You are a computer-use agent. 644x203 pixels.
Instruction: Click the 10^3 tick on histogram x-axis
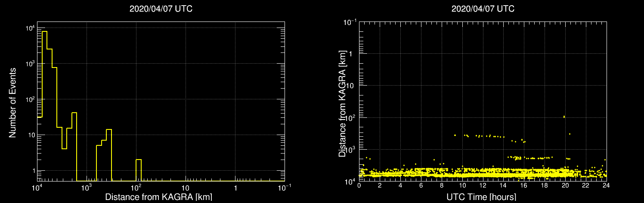click(87, 188)
